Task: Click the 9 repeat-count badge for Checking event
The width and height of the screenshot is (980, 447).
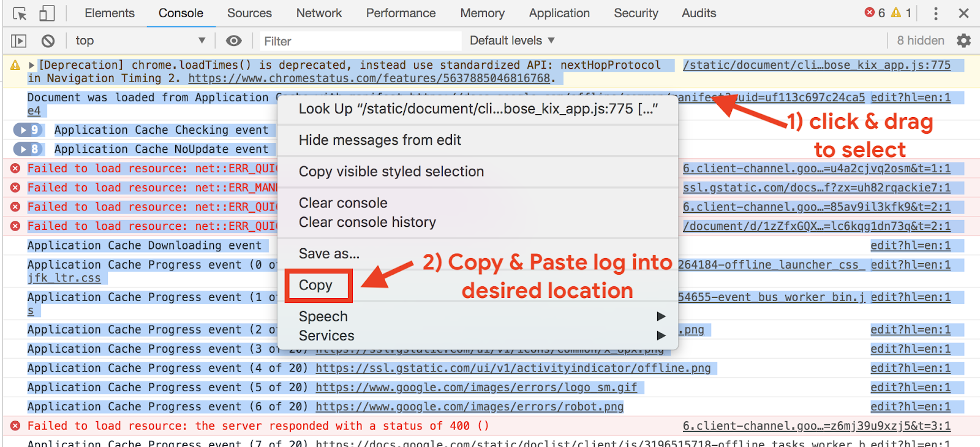Action: pos(28,130)
